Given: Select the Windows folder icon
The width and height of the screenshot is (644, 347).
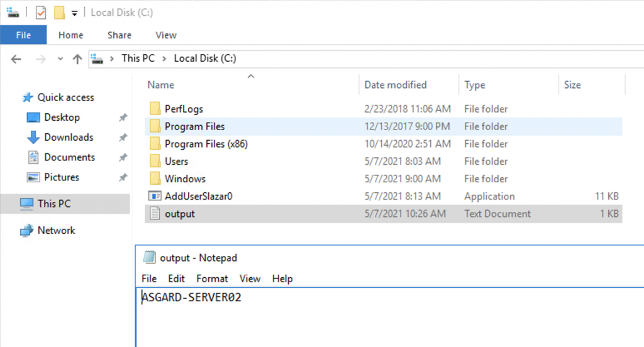Looking at the screenshot, I should click(155, 179).
